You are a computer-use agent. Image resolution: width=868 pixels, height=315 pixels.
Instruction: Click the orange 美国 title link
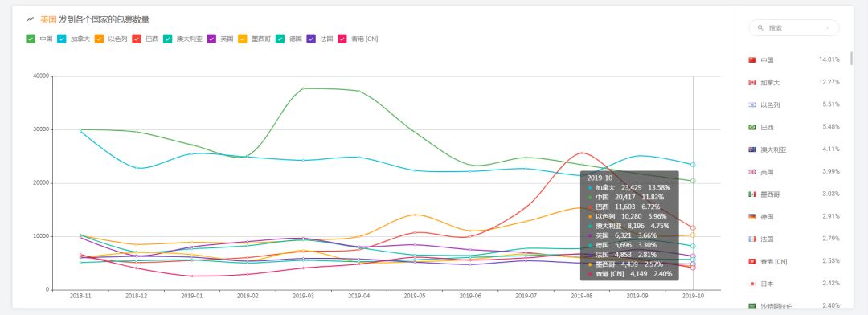click(x=48, y=20)
